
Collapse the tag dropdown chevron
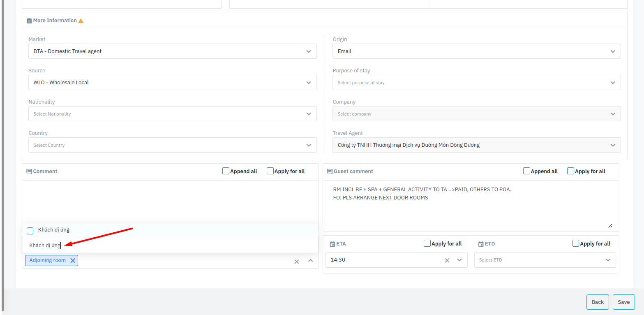click(x=310, y=261)
